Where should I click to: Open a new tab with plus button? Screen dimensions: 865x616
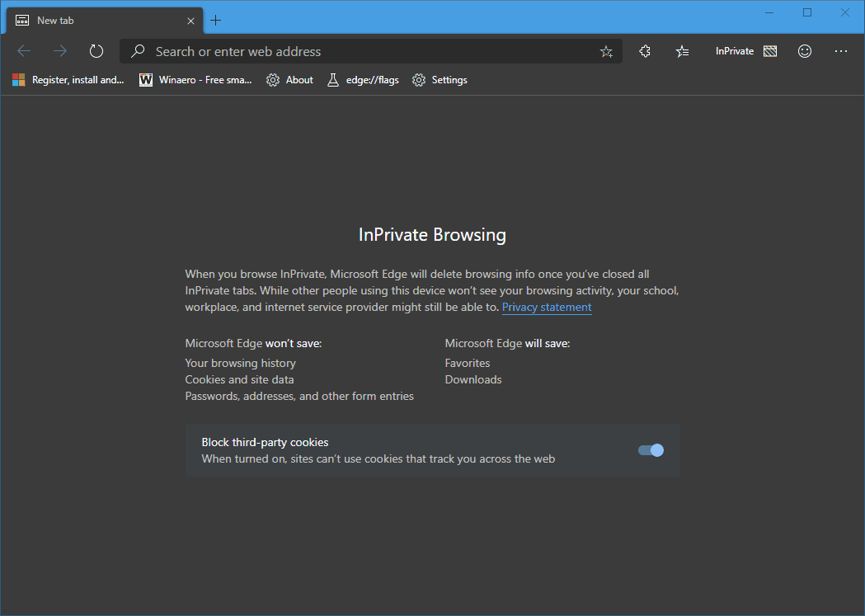216,21
